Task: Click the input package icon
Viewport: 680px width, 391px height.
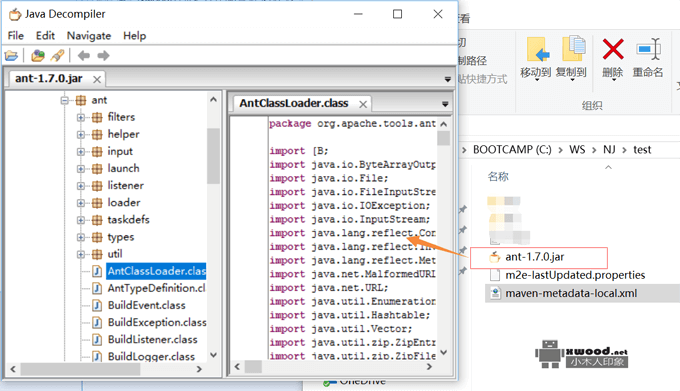Action: [97, 152]
